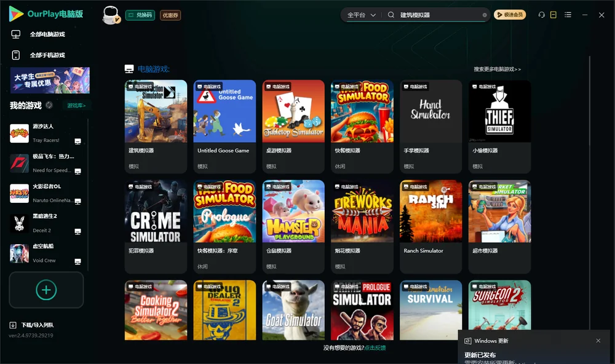Dismiss the Windows 更新 notification

[x=598, y=341]
